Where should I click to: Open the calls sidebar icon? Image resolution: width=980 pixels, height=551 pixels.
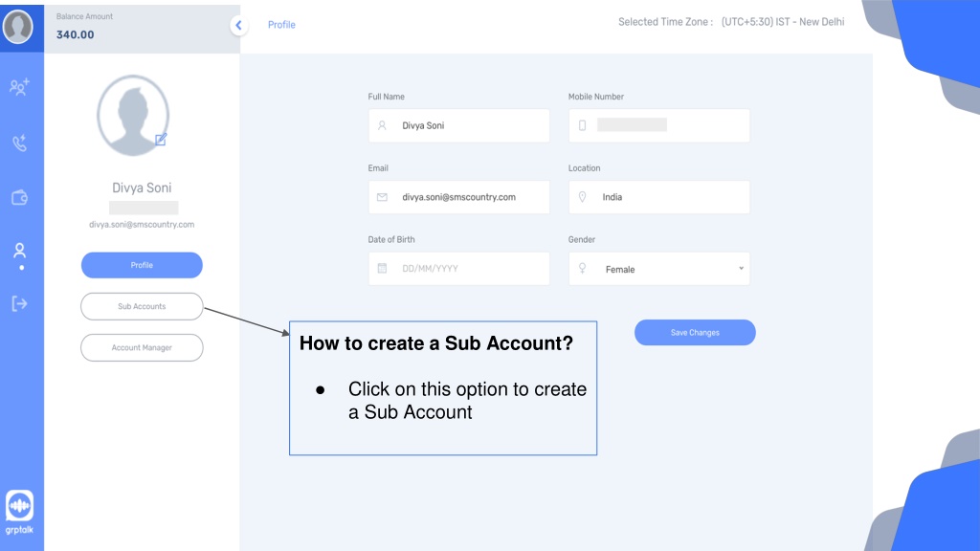[19, 143]
